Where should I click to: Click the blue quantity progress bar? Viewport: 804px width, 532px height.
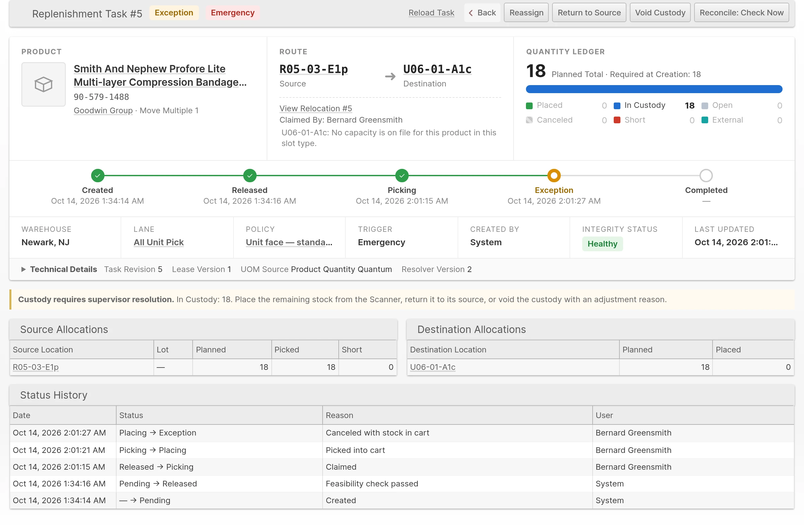(x=654, y=89)
